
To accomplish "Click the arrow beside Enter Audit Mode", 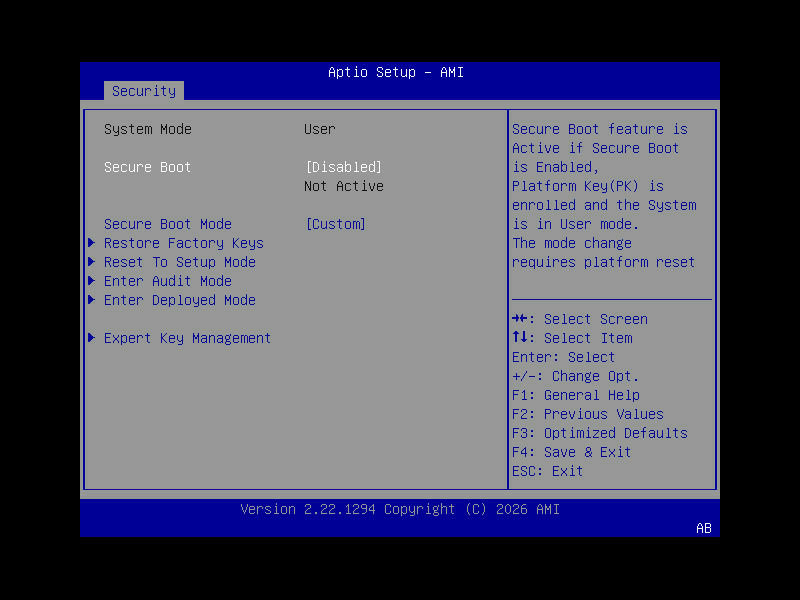I will pyautogui.click(x=92, y=281).
